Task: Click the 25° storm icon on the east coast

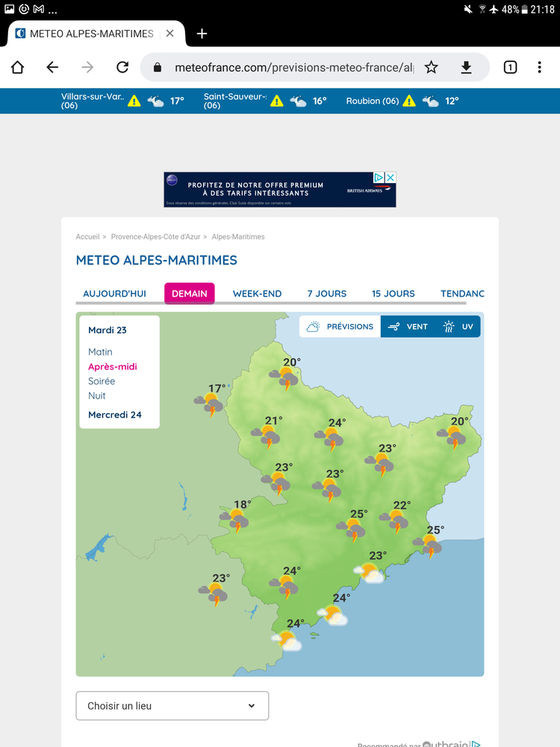Action: 428,546
